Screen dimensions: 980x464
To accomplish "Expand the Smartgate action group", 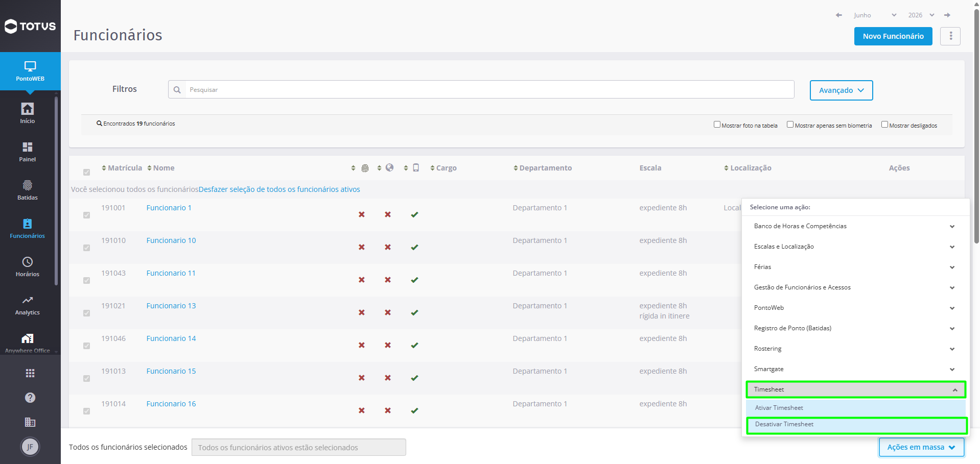I will (856, 369).
